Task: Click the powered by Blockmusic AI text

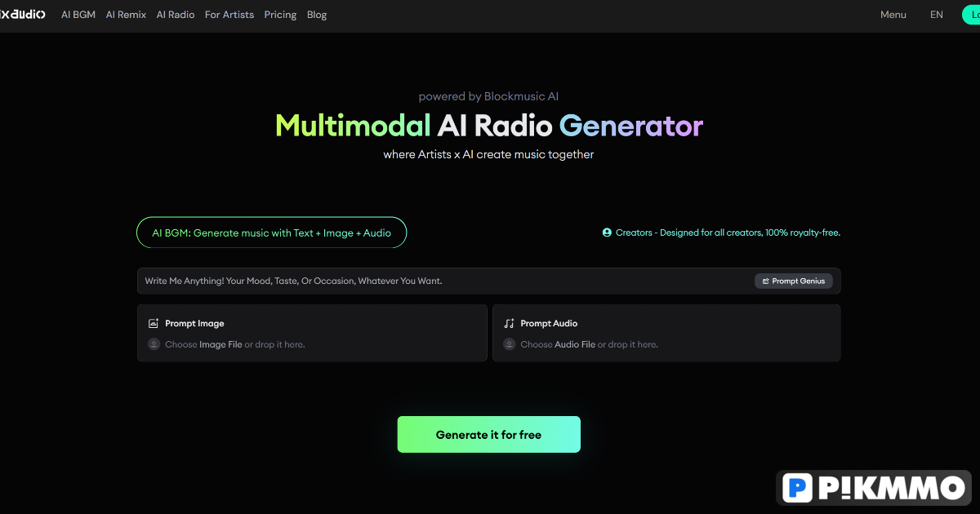Action: (488, 96)
